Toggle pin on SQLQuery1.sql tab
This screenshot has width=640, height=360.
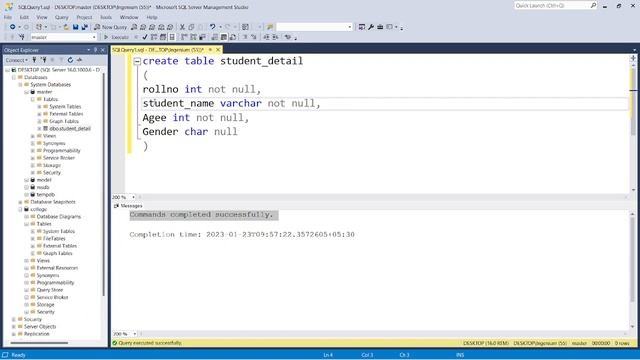(x=210, y=50)
